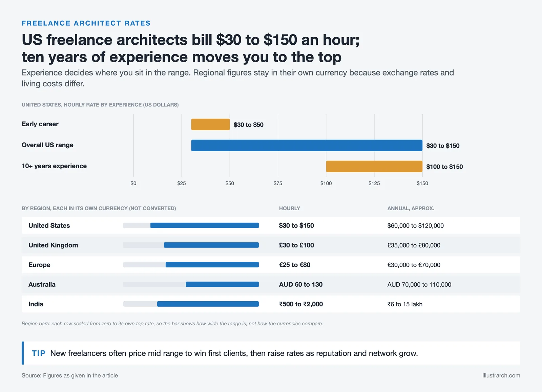Image resolution: width=542 pixels, height=392 pixels.
Task: Click the orange 10+ years experience bar
Action: point(374,167)
